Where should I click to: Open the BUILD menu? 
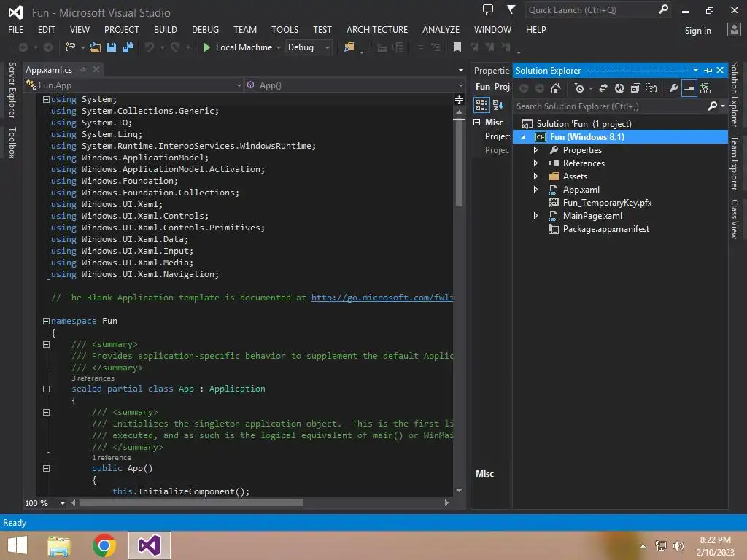pyautogui.click(x=166, y=29)
